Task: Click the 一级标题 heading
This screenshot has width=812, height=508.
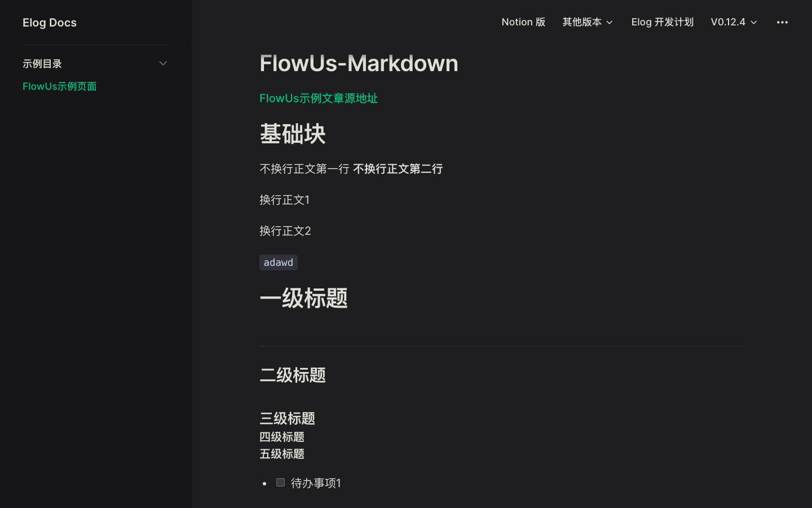Action: [303, 298]
